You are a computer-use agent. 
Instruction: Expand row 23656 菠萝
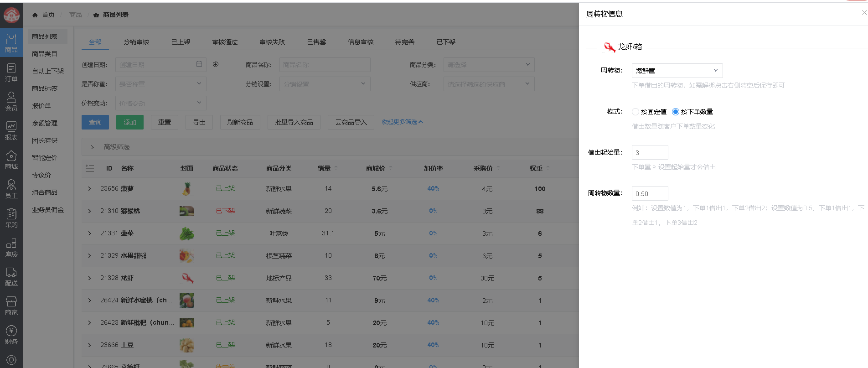[x=90, y=188]
